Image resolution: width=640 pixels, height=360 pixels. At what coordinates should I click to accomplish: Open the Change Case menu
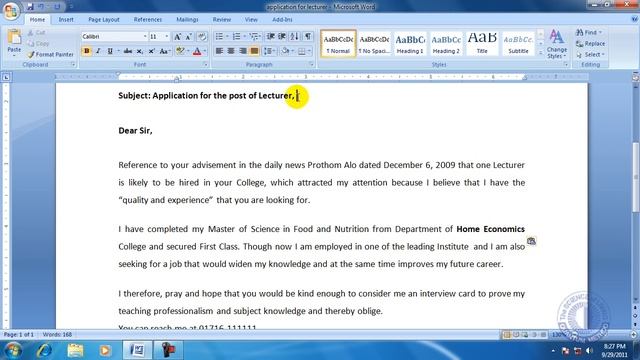click(x=164, y=51)
